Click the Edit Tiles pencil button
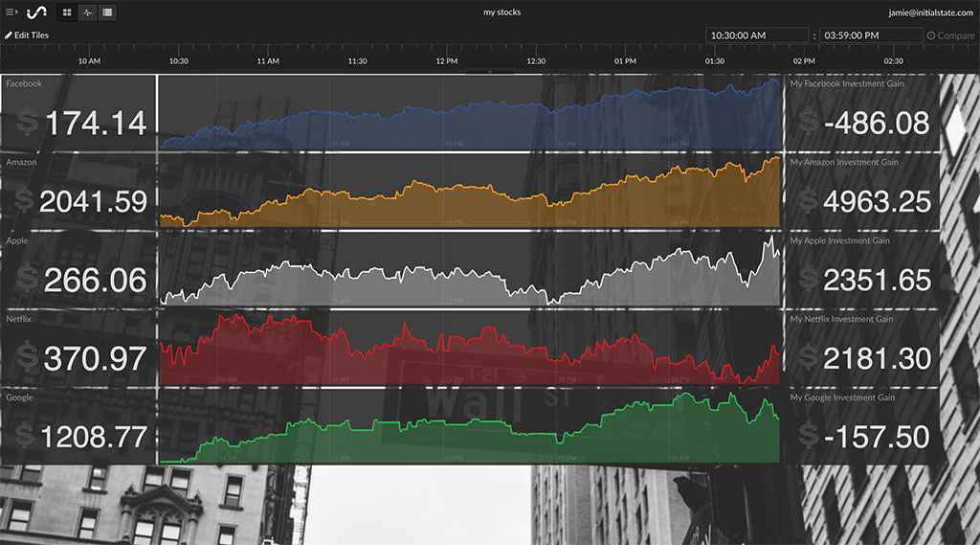Image resolution: width=980 pixels, height=545 pixels. [27, 35]
